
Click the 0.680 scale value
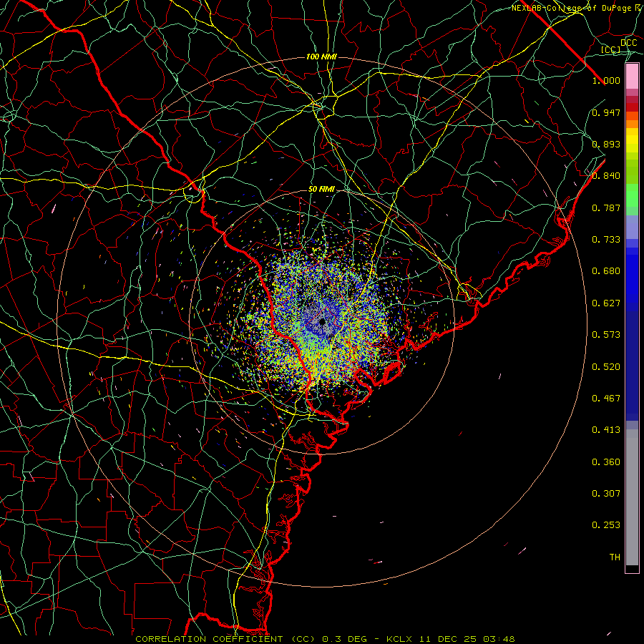click(606, 271)
